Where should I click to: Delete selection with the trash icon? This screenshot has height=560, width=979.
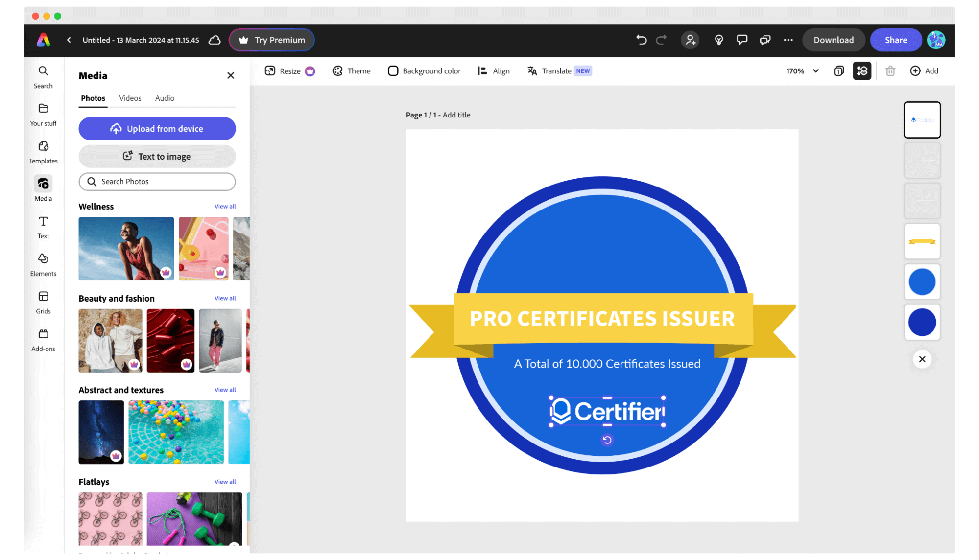click(x=890, y=71)
